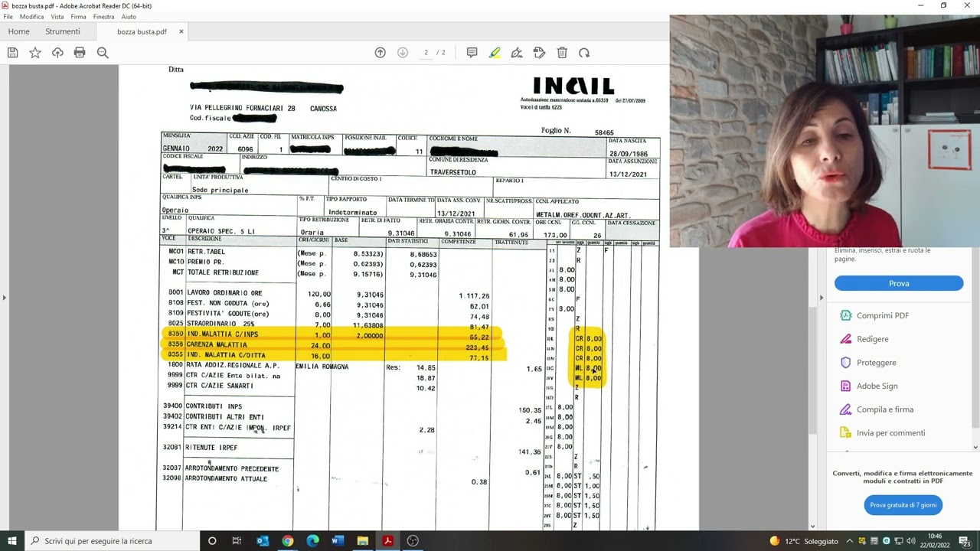
Task: Select the bozza busta.pdf tab
Action: [x=142, y=31]
